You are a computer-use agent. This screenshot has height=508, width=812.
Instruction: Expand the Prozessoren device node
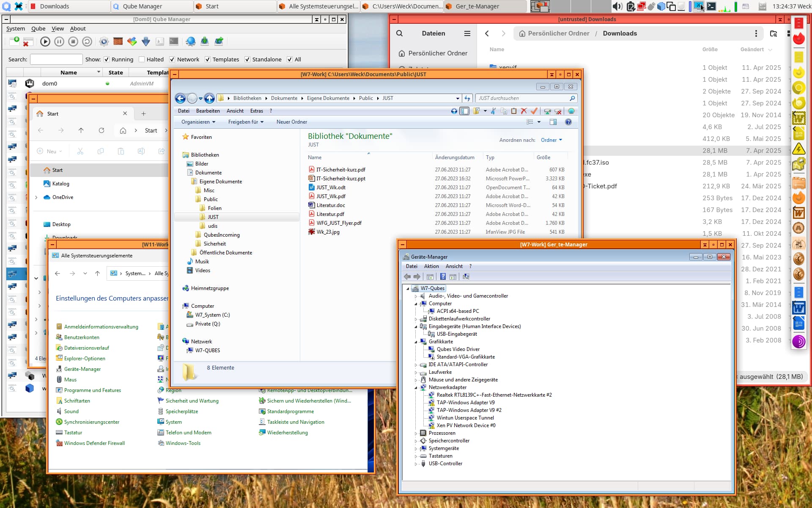coord(416,433)
